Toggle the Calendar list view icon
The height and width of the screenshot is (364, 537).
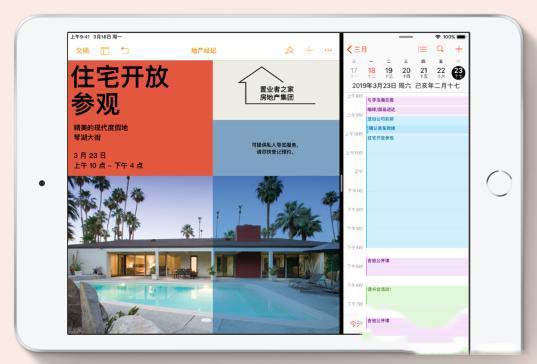click(422, 49)
